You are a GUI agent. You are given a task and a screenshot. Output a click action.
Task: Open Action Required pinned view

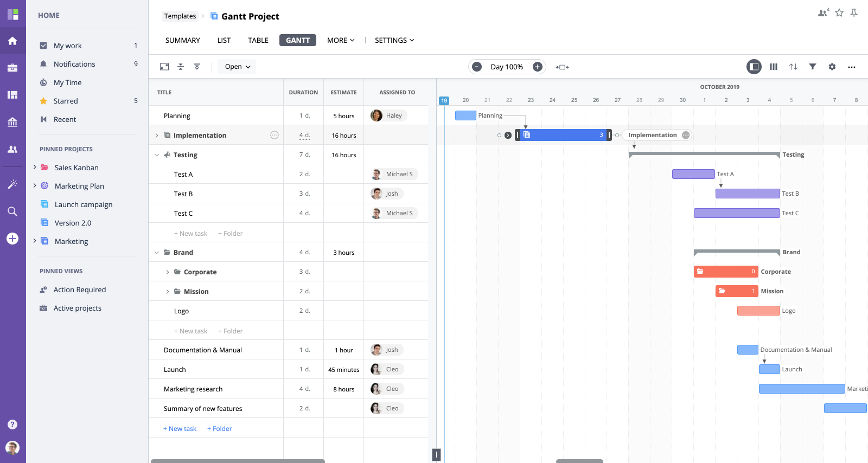click(80, 290)
